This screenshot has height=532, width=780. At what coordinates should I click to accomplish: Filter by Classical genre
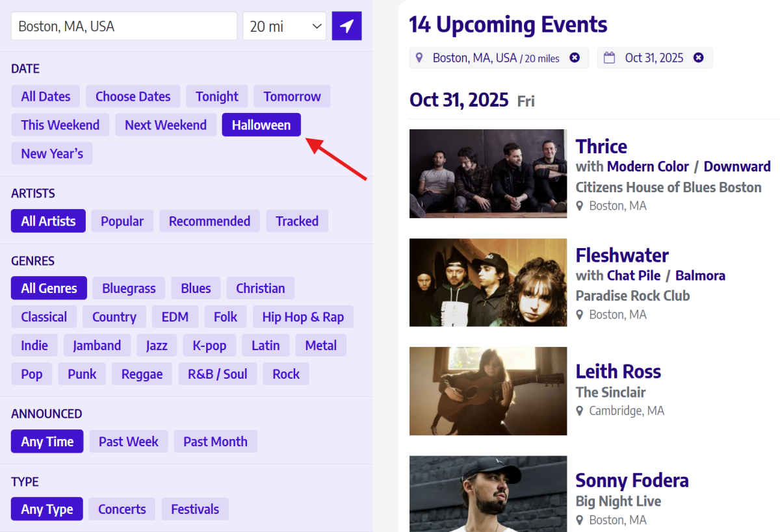point(44,317)
